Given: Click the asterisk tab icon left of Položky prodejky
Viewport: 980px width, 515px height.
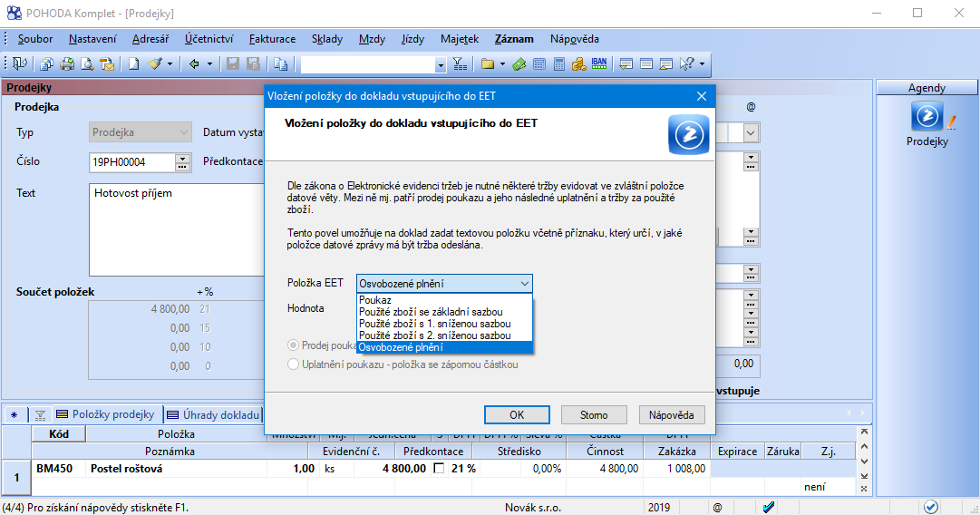Looking at the screenshot, I should click(x=15, y=415).
